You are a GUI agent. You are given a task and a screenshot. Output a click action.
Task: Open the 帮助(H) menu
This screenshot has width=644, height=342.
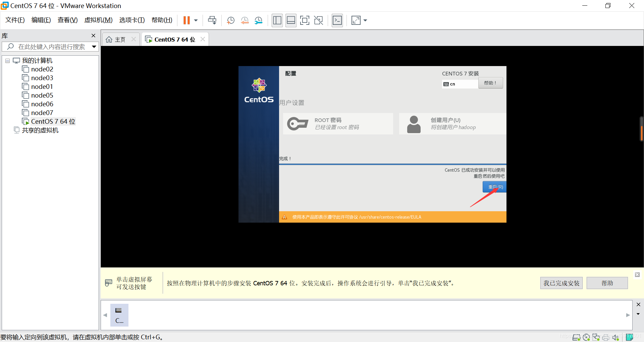pos(162,20)
